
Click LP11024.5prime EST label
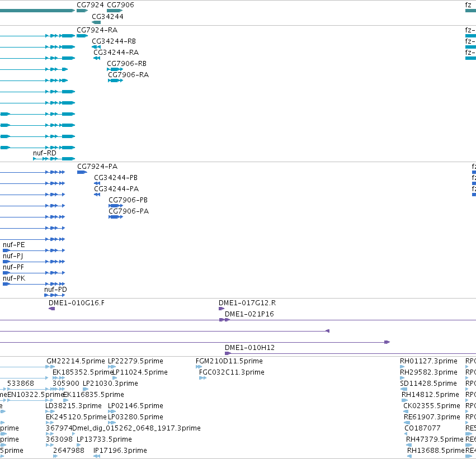tap(140, 372)
